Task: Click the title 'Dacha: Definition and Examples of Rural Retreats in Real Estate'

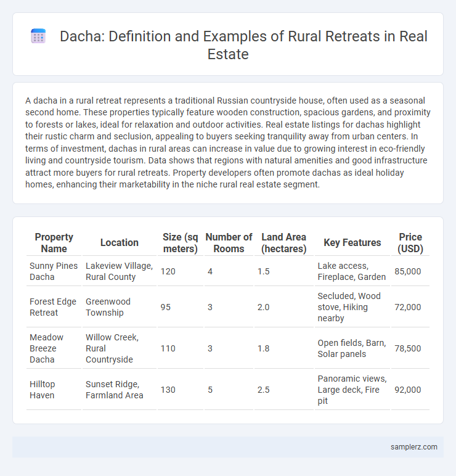Action: tap(243, 45)
